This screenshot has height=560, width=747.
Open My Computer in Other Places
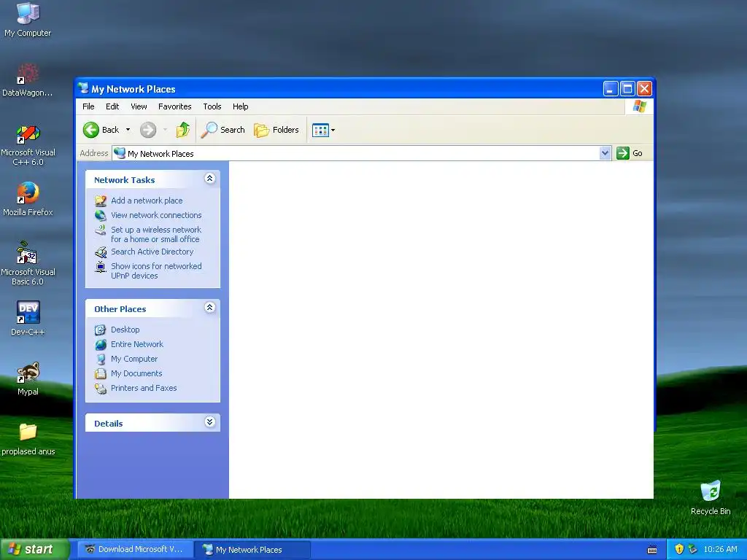click(x=134, y=359)
